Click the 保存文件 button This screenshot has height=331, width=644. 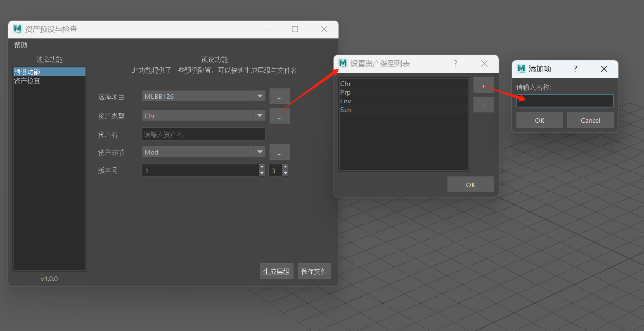(x=314, y=271)
